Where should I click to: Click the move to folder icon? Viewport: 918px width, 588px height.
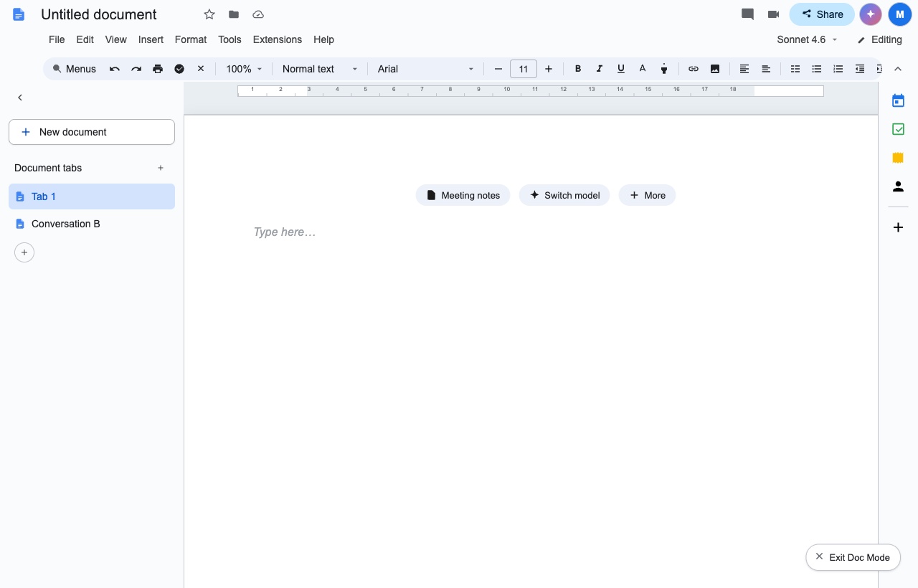pos(234,14)
